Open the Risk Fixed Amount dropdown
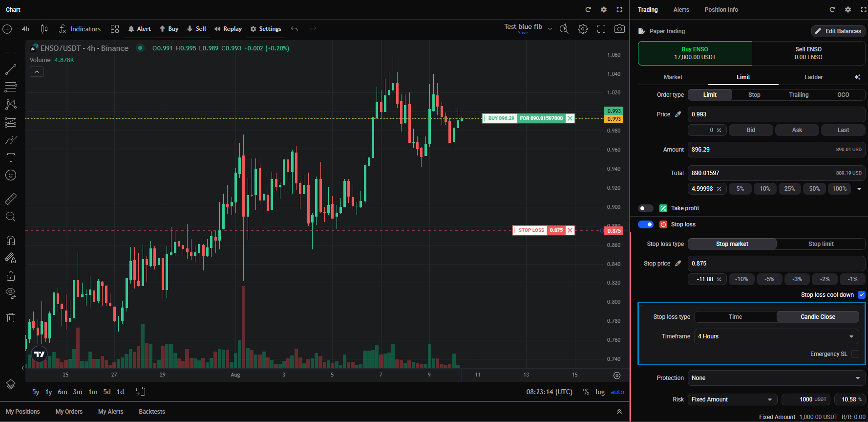Viewport: 868px width, 422px height. point(732,400)
